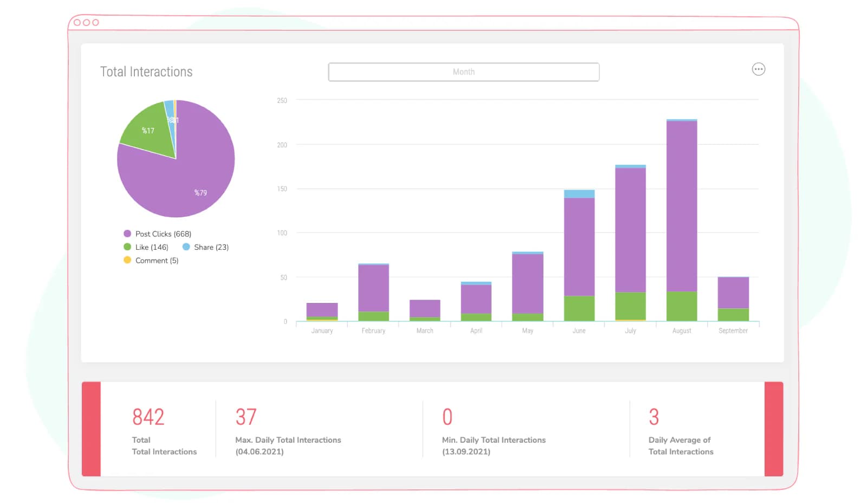Click the March bar in chart
Viewport: 867px width, 504px height.
pyautogui.click(x=425, y=310)
